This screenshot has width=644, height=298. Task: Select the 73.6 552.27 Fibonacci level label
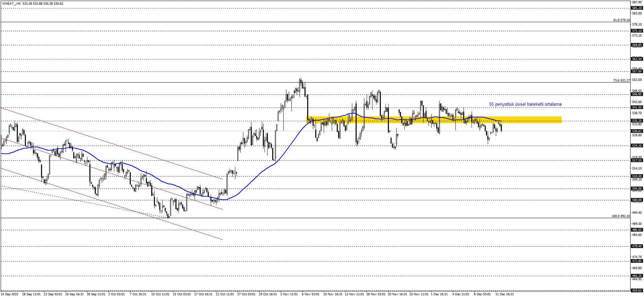point(621,81)
